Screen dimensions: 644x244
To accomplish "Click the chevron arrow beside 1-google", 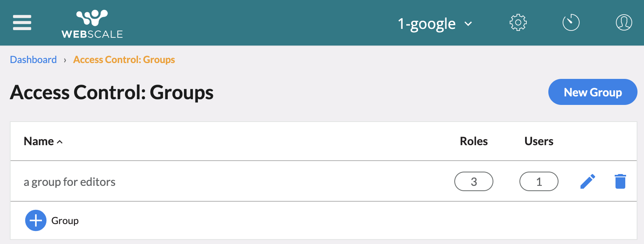I will 469,24.
